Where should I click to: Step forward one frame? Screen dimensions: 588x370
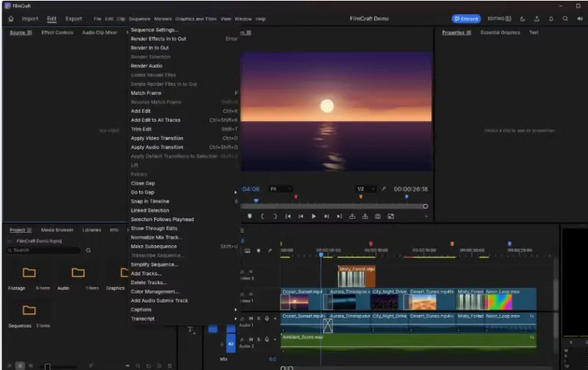[326, 216]
